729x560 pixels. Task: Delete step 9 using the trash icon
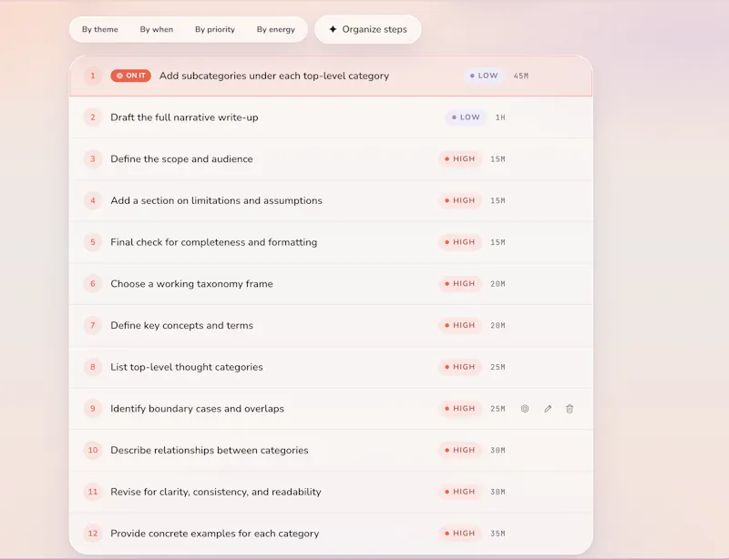[x=570, y=409]
